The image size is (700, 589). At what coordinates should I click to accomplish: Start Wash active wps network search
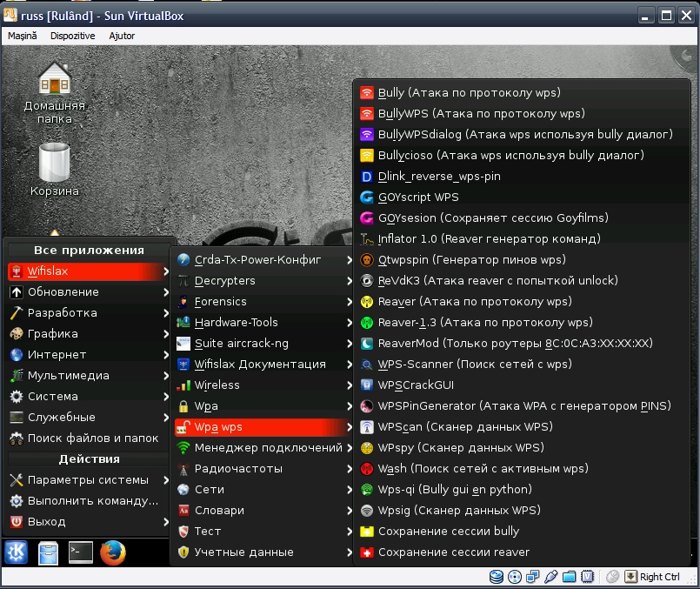click(x=522, y=468)
